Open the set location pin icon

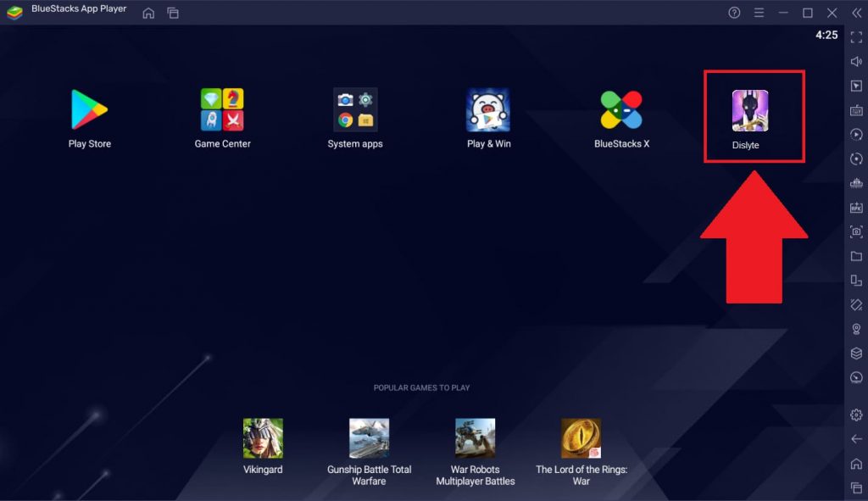(856, 329)
